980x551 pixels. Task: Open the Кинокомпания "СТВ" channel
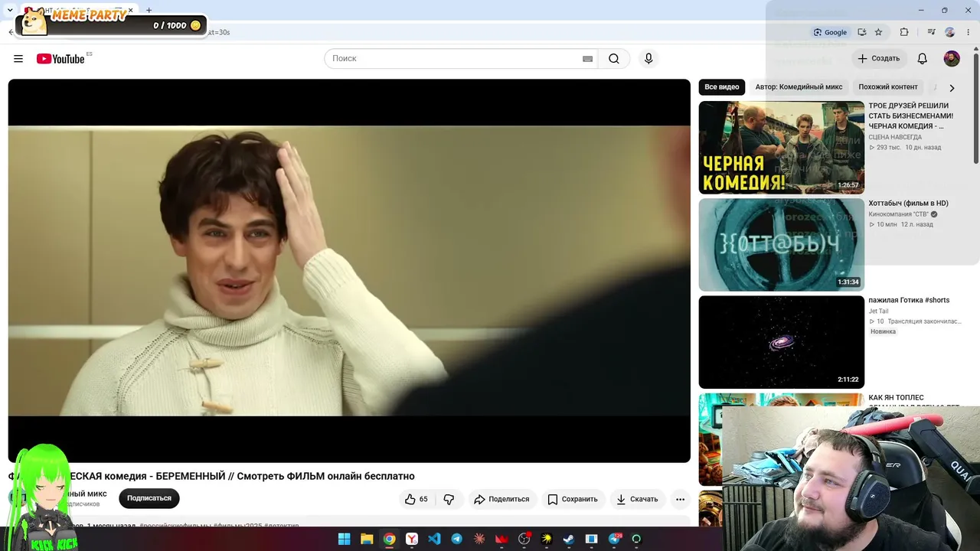pos(898,214)
